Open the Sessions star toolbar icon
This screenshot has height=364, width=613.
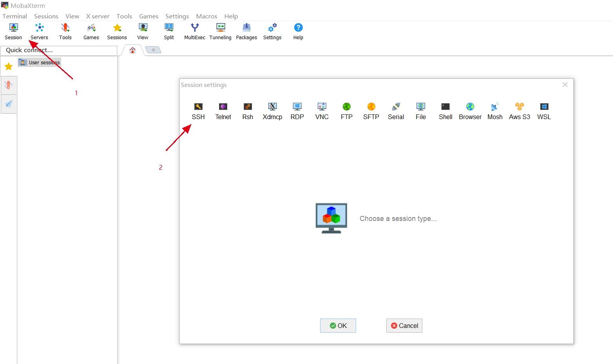(117, 32)
